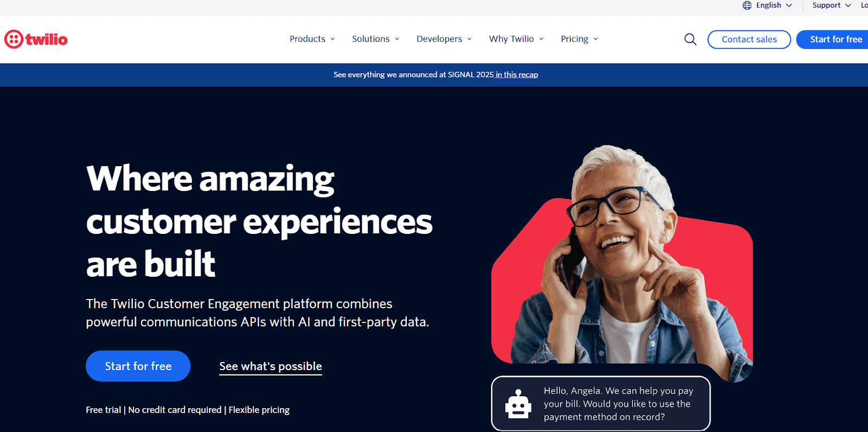This screenshot has width=868, height=432.
Task: Open the Why Twilio menu
Action: (516, 39)
